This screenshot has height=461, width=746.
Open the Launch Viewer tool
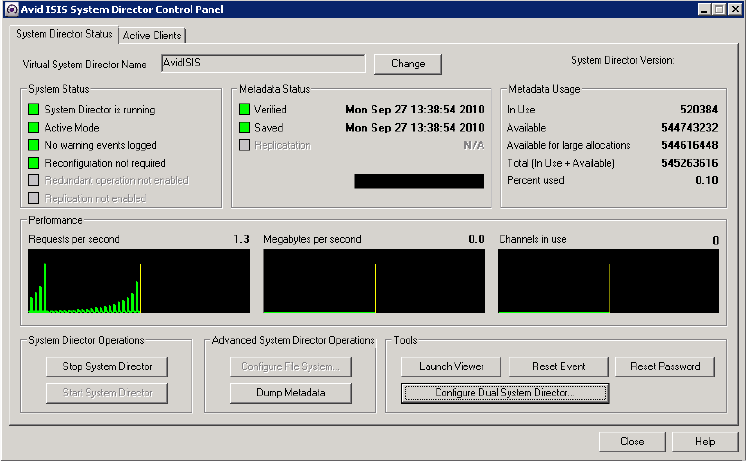451,366
